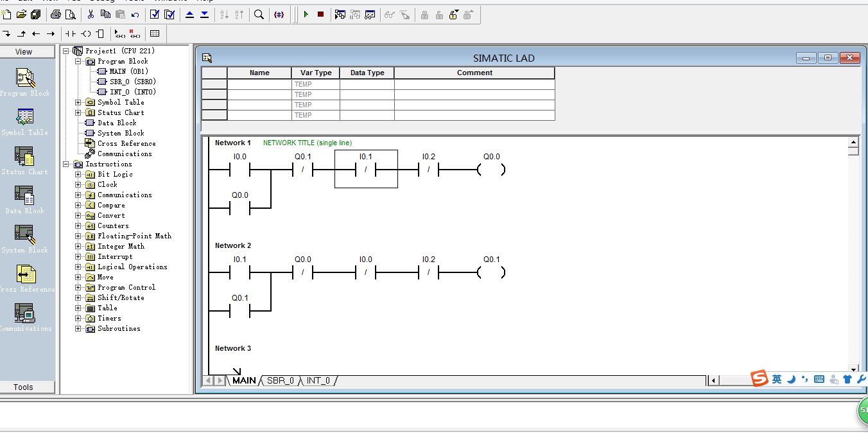Expand the Compare instruction folder
The height and width of the screenshot is (433, 868).
click(78, 205)
